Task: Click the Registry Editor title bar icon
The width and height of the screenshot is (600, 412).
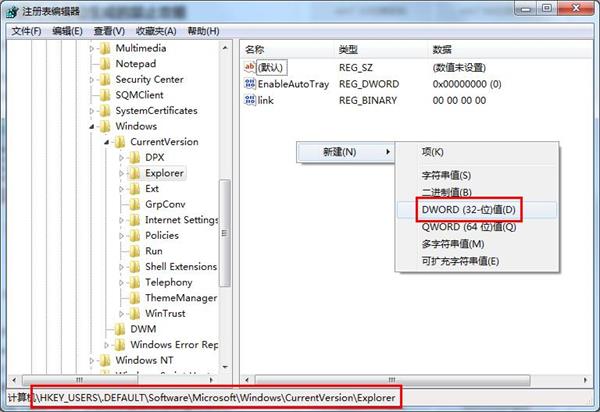Action: point(12,12)
